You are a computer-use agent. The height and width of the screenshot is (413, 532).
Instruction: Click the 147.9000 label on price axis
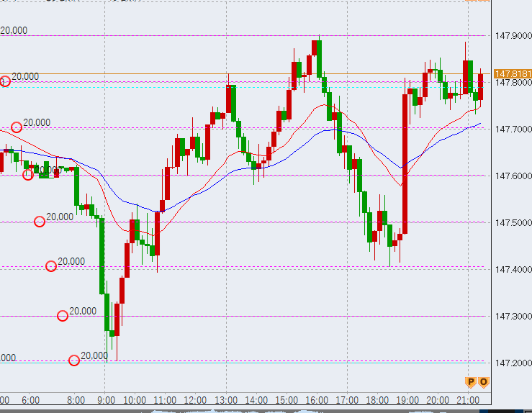click(x=513, y=35)
